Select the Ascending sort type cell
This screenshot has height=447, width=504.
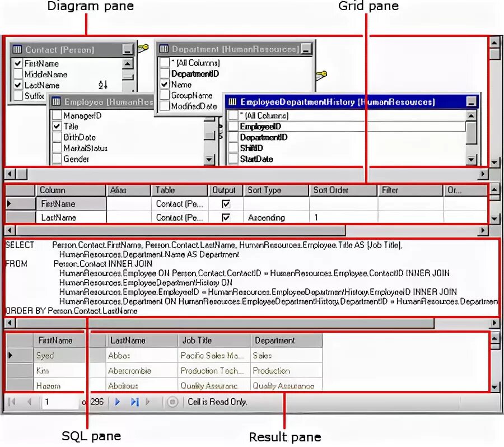(x=277, y=218)
